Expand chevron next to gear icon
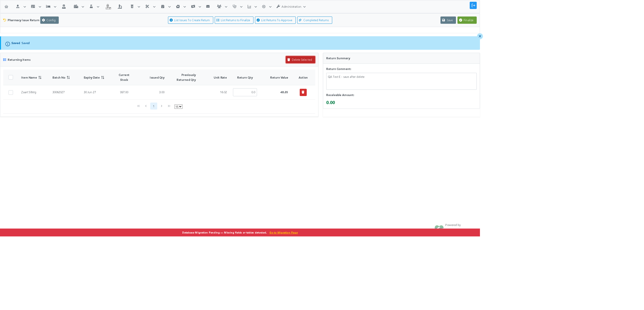 [270, 7]
